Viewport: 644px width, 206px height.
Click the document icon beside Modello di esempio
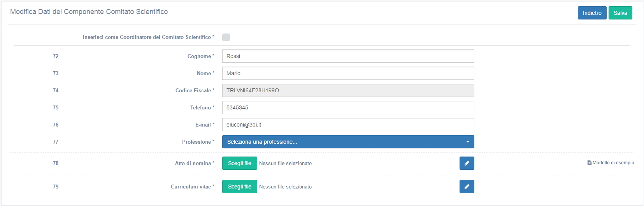coord(589,163)
